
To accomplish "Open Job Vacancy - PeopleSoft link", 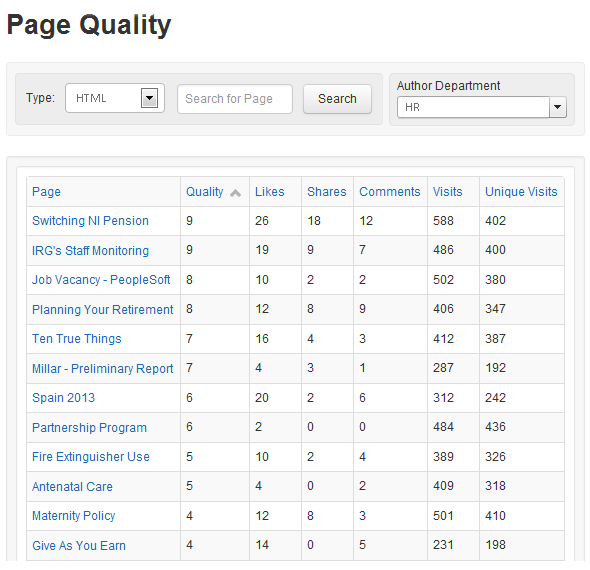I will [101, 280].
